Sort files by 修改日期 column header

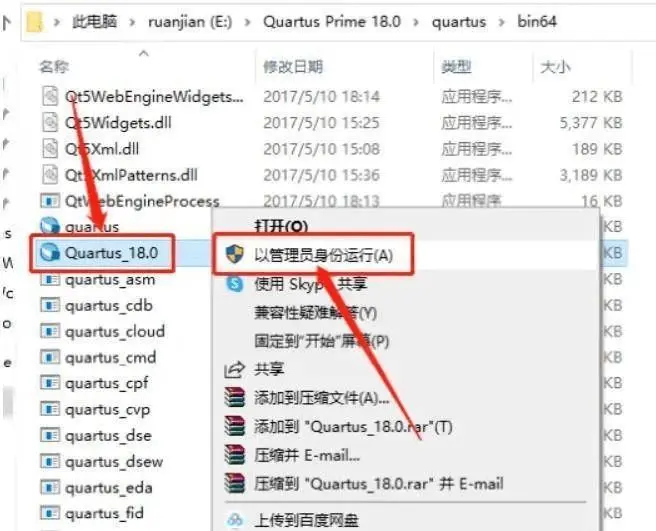pyautogui.click(x=293, y=66)
